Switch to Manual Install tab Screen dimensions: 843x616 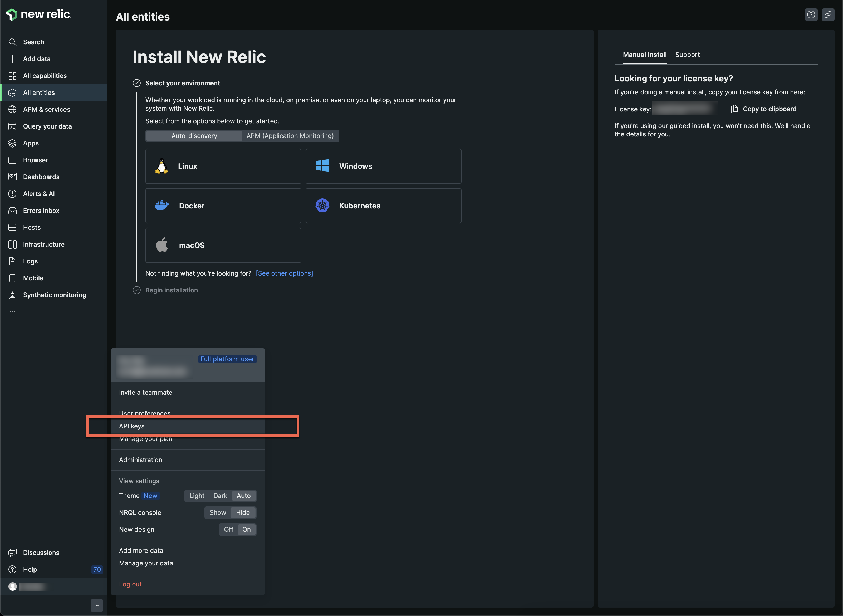click(x=645, y=55)
